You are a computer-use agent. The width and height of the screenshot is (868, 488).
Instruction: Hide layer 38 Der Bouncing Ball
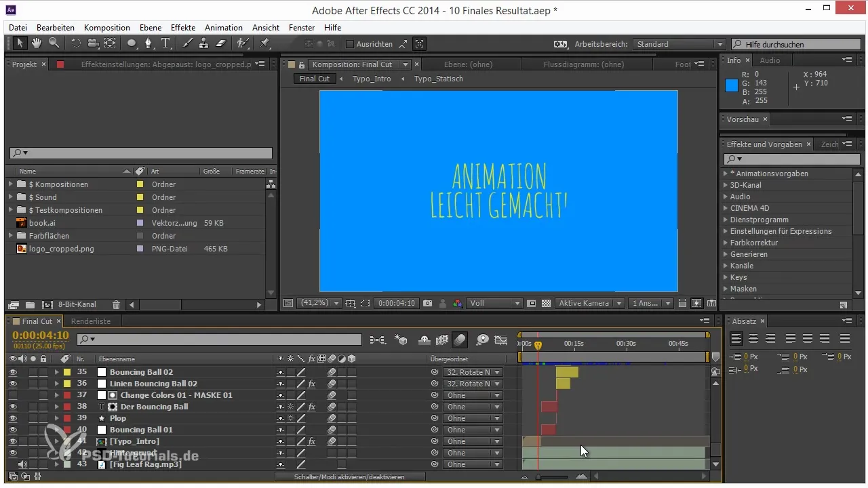click(13, 407)
